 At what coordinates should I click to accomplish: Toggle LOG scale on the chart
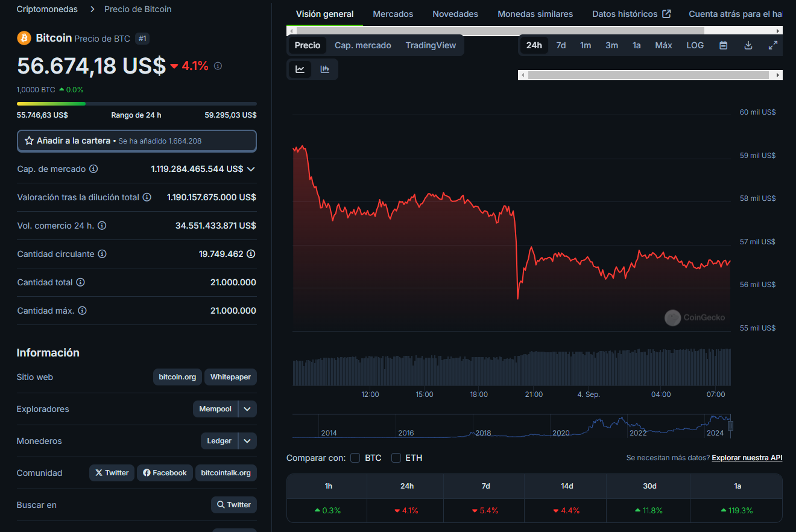(x=695, y=45)
